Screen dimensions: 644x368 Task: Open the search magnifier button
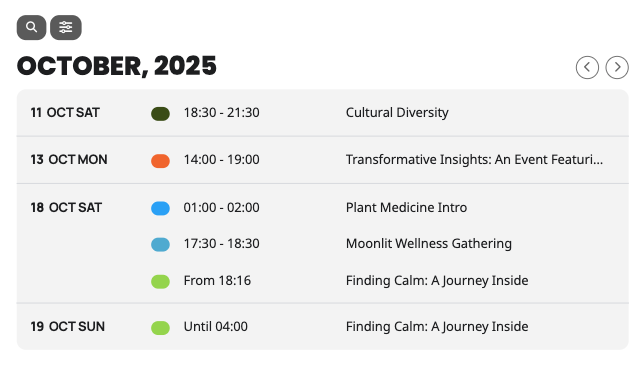click(x=31, y=28)
